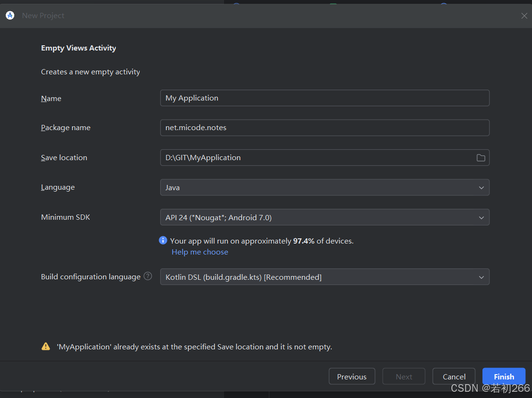Click the 'Creates a new empty activity' text
Screen dimensions: 532x398
tap(90, 72)
